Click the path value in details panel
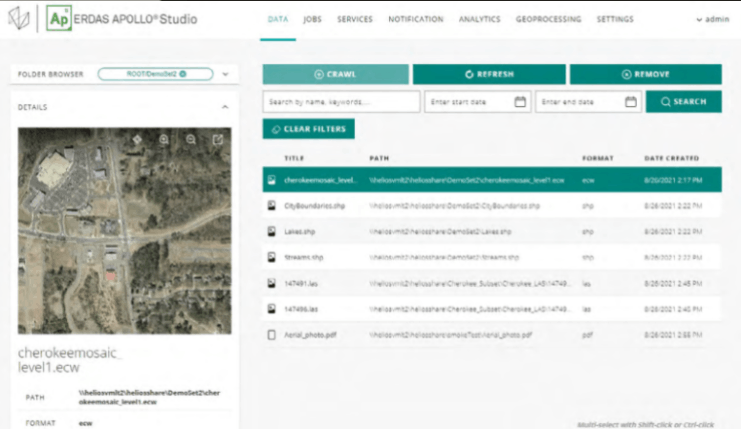This screenshot has width=741, height=429. 149,397
